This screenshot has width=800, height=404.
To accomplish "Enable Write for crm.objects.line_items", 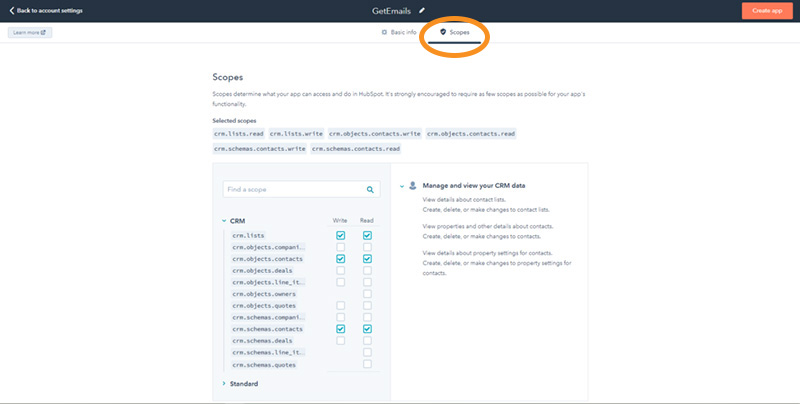I will pyautogui.click(x=340, y=283).
